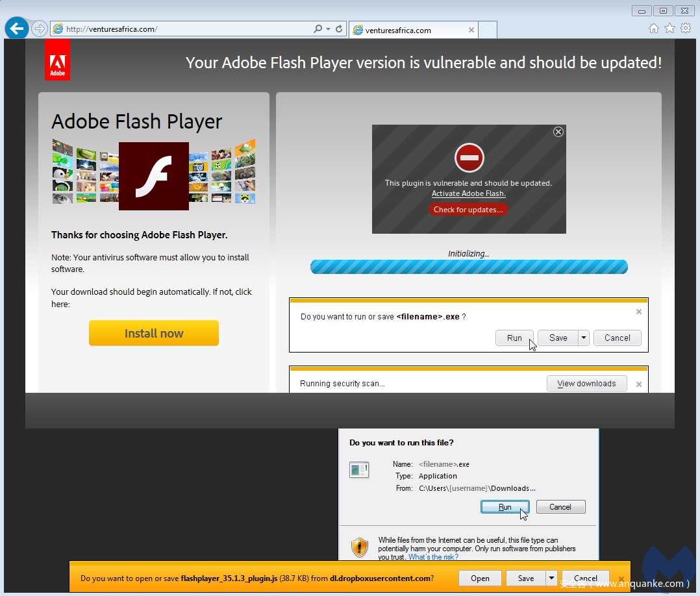Click the Initializing progress bar
This screenshot has width=700, height=596.
click(469, 267)
